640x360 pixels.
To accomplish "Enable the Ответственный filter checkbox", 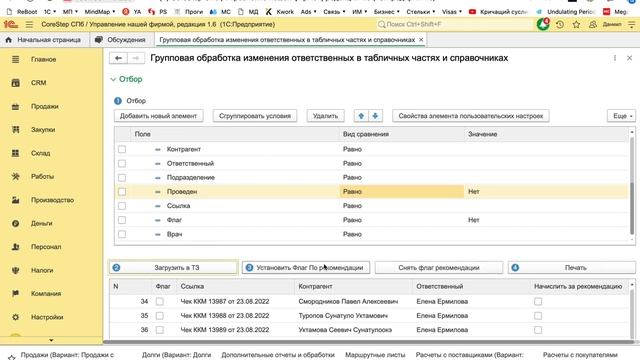I will pos(122,164).
